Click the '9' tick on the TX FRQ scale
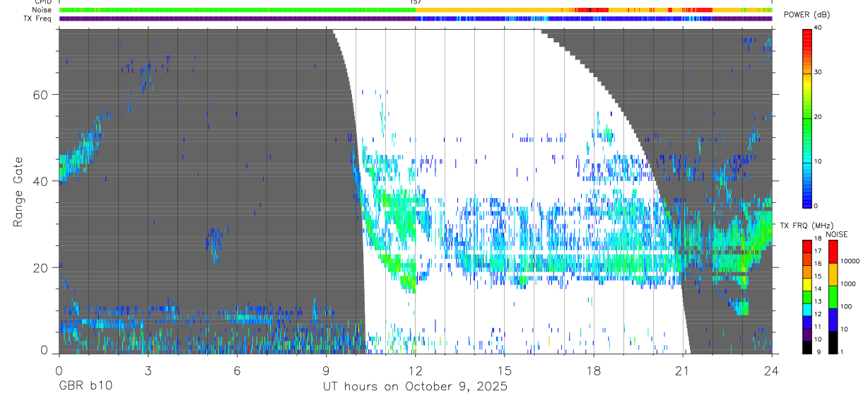This screenshot has width=868, height=401. coord(819,351)
